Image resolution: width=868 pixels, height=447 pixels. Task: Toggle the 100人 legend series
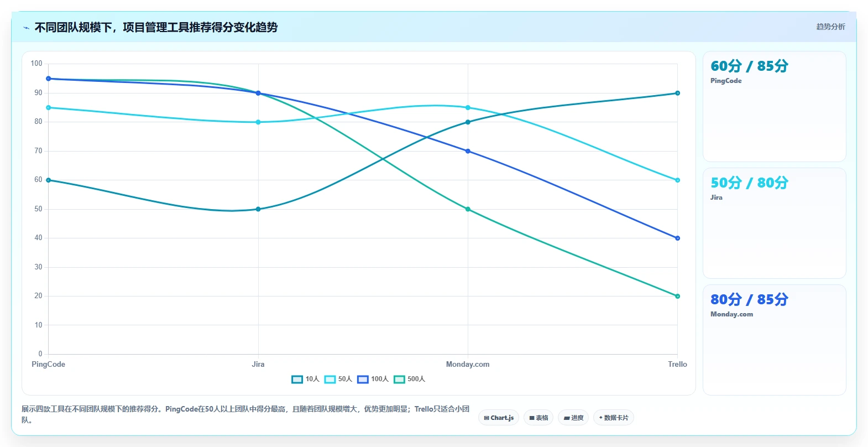373,379
